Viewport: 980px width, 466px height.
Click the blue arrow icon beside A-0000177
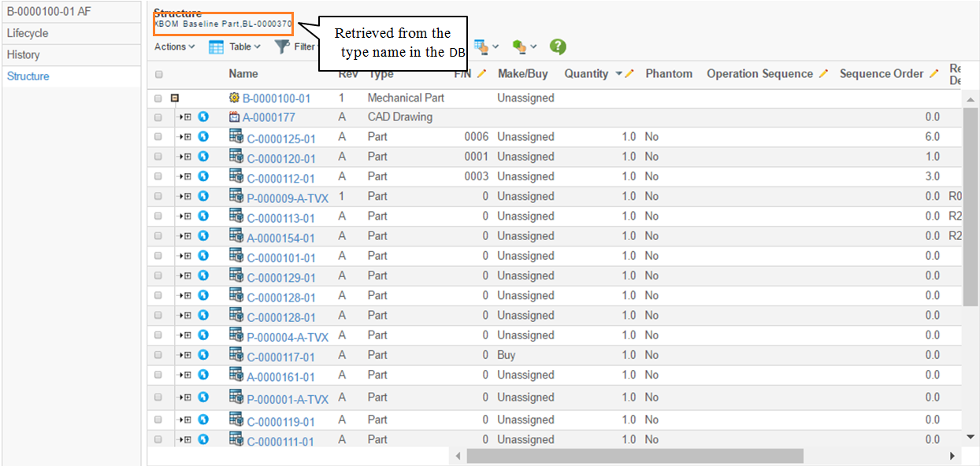point(203,117)
